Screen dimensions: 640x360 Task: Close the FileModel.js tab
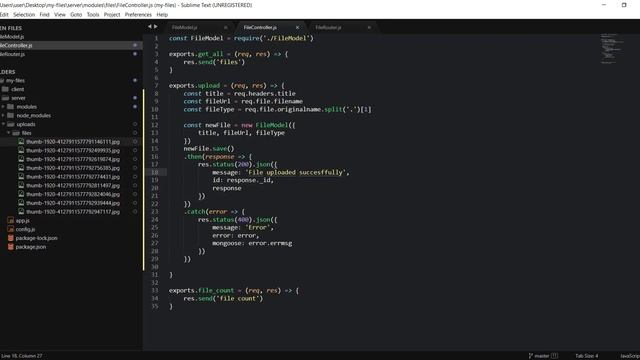pyautogui.click(x=225, y=27)
